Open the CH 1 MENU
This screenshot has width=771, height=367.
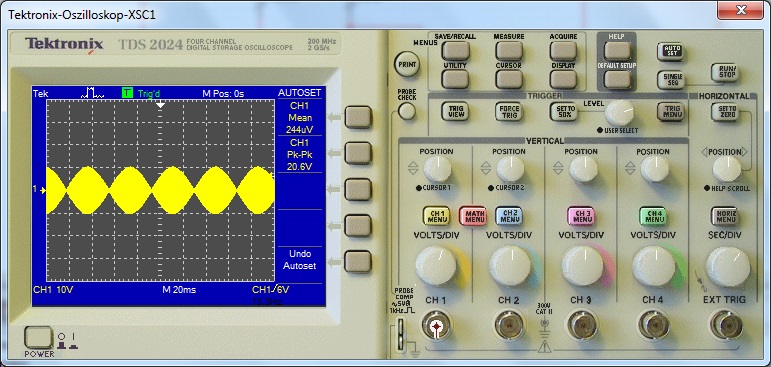click(437, 216)
